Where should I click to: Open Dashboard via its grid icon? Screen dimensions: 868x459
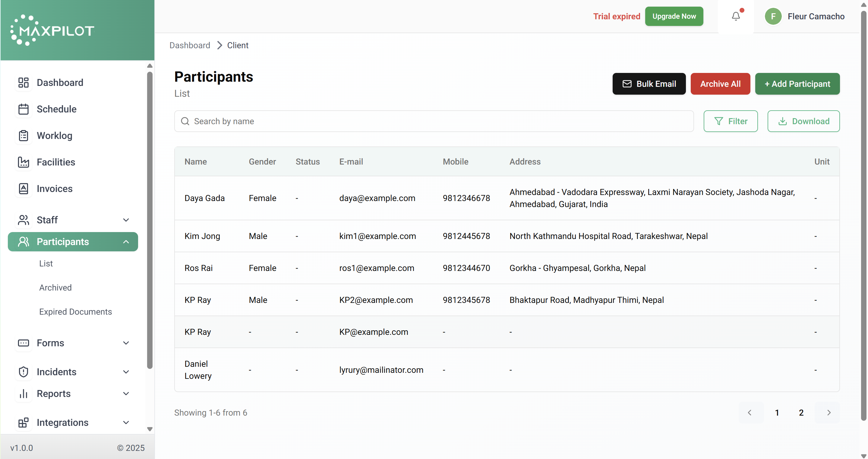click(23, 83)
